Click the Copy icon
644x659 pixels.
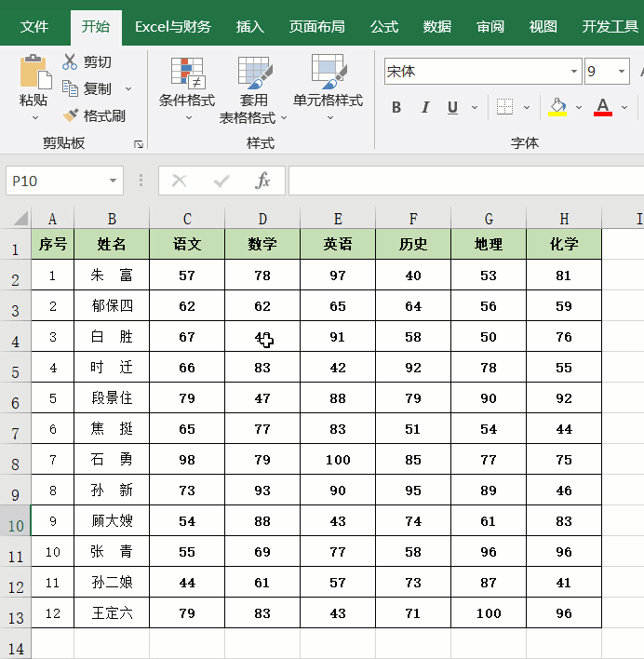click(70, 88)
